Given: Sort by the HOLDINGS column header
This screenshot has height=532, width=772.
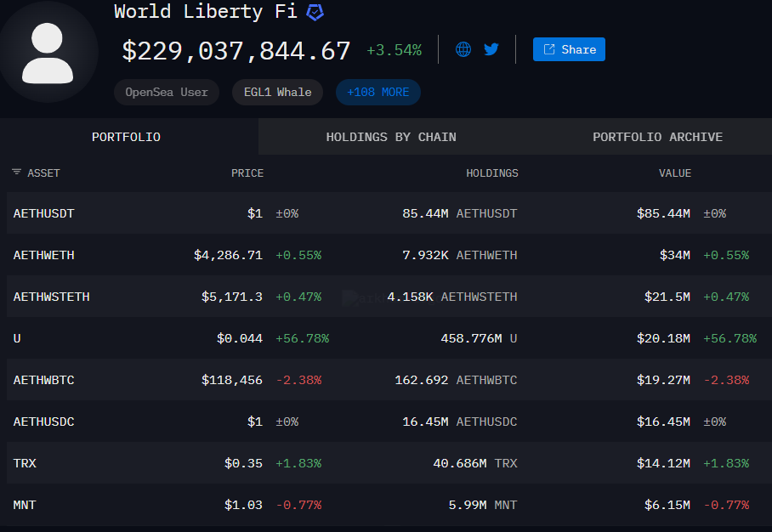Looking at the screenshot, I should [x=492, y=173].
